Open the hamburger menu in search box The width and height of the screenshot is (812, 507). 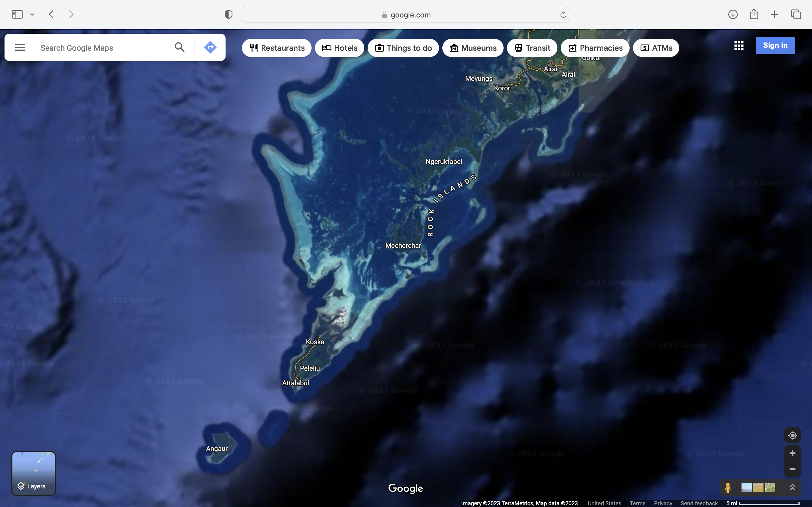tap(20, 47)
